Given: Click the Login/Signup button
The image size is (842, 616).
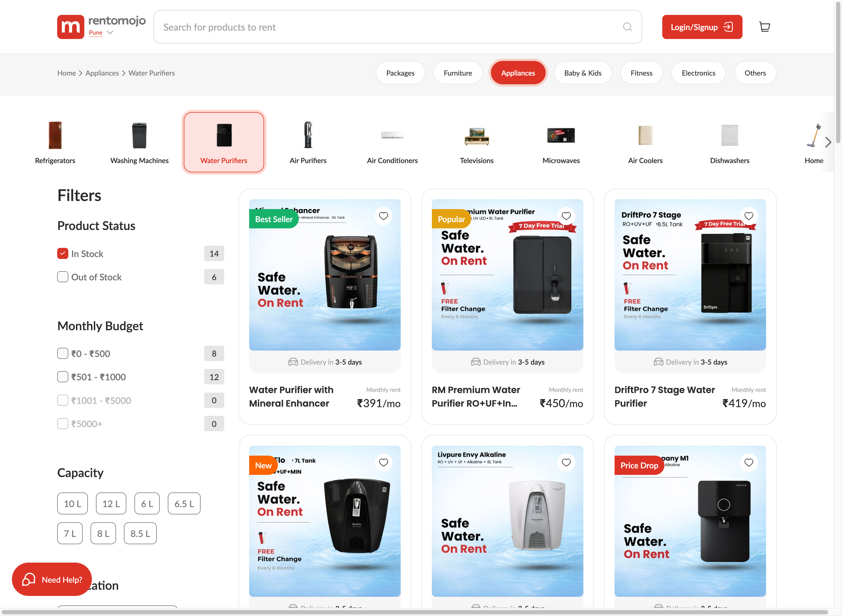Looking at the screenshot, I should 702,27.
